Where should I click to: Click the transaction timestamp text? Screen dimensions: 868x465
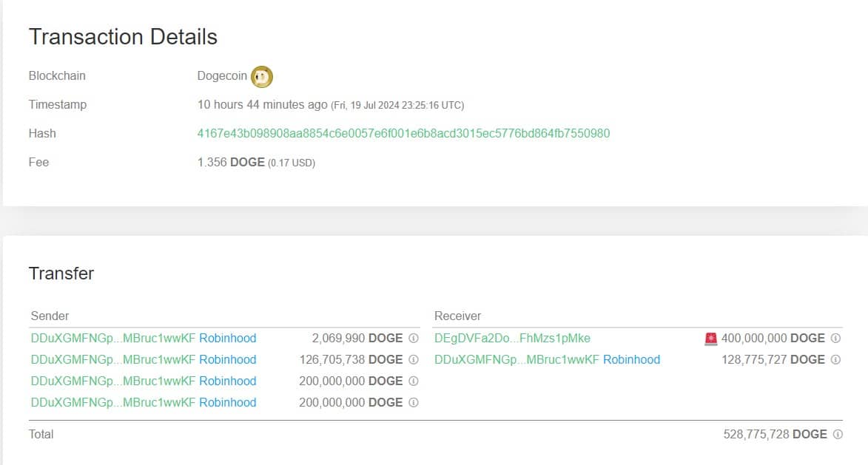click(x=330, y=105)
